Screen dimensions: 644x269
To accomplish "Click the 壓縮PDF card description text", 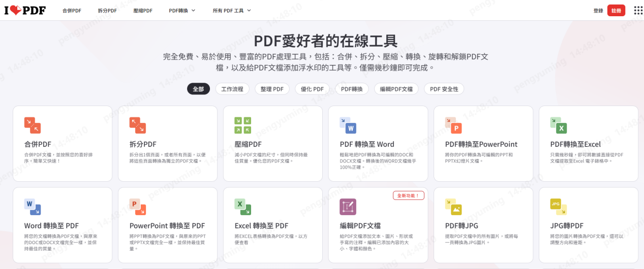I will [x=271, y=157].
